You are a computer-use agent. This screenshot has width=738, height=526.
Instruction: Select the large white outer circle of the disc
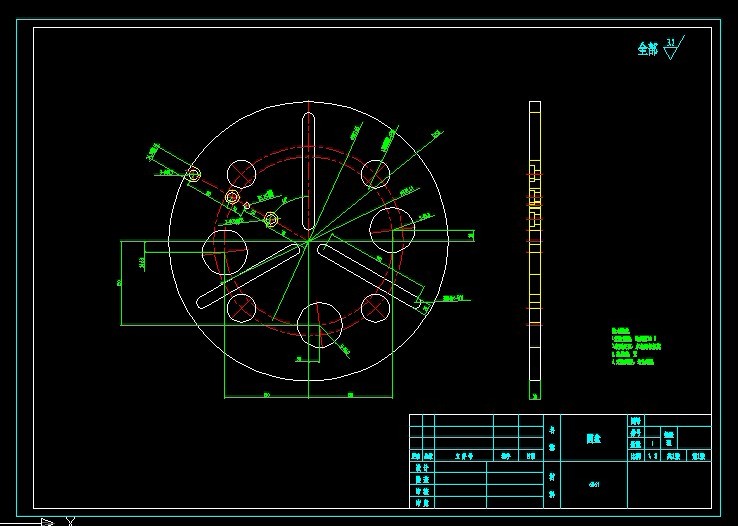308,241
